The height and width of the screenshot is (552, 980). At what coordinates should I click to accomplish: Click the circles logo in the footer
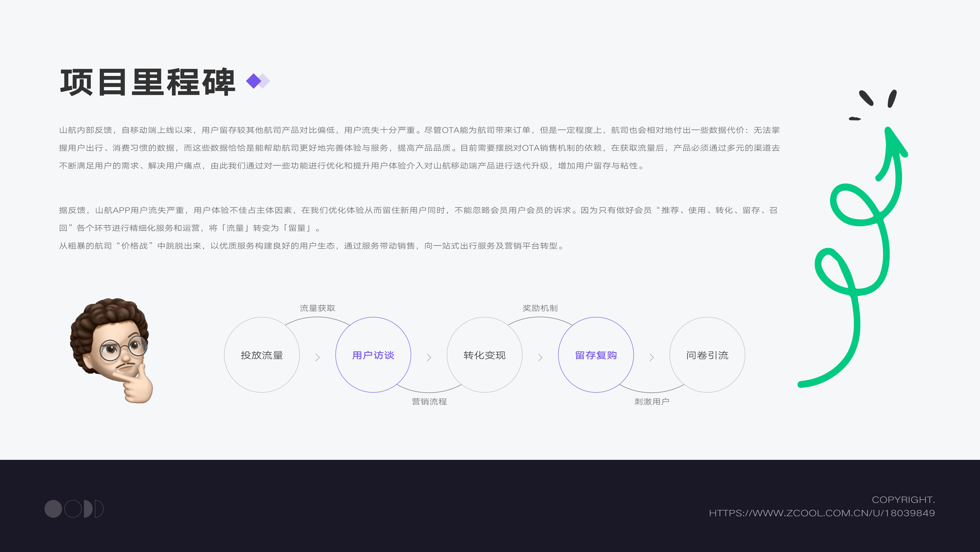pos(74,509)
